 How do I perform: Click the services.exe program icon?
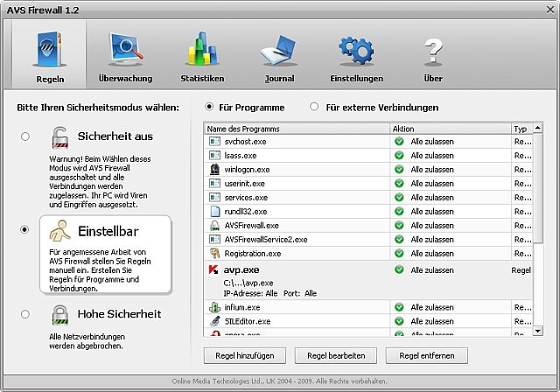coord(214,197)
